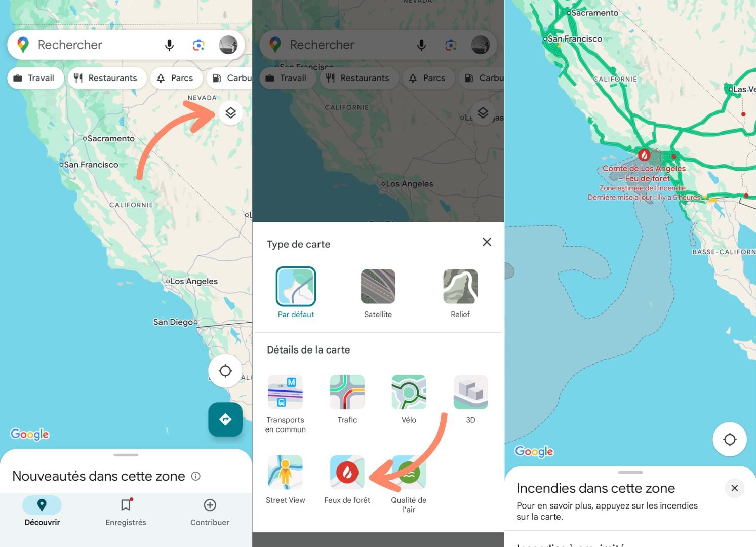Close the Type de carte panel
Screen dimensions: 756x547
[x=487, y=242]
